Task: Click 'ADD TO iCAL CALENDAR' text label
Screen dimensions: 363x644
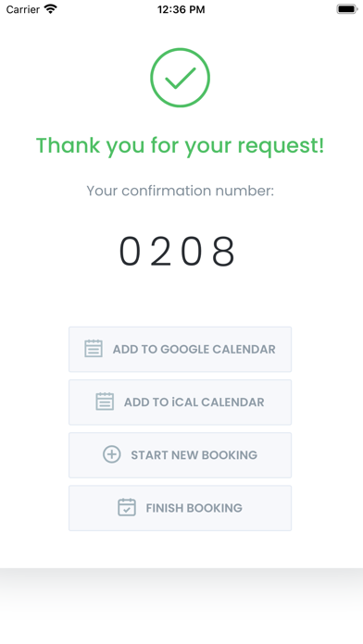Action: pyautogui.click(x=194, y=402)
